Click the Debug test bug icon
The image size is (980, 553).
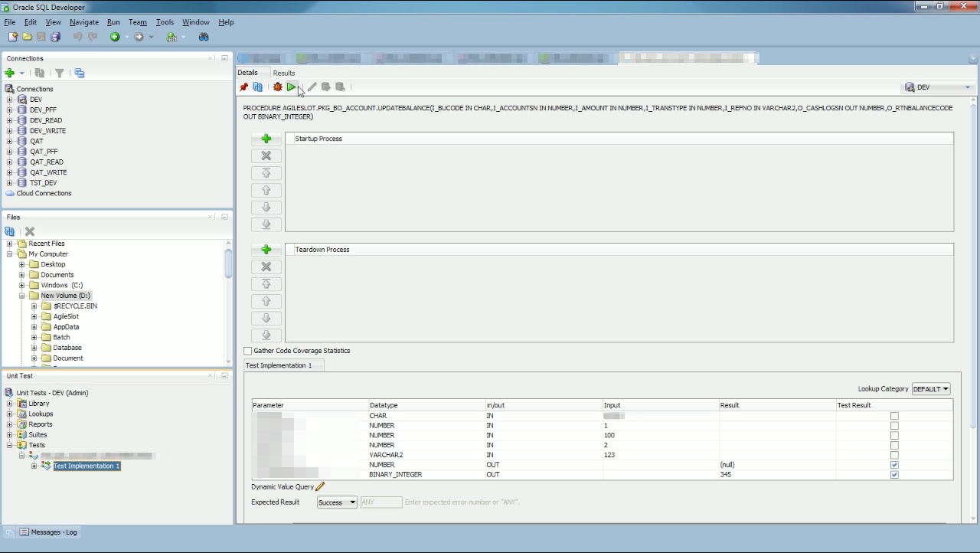[x=278, y=87]
